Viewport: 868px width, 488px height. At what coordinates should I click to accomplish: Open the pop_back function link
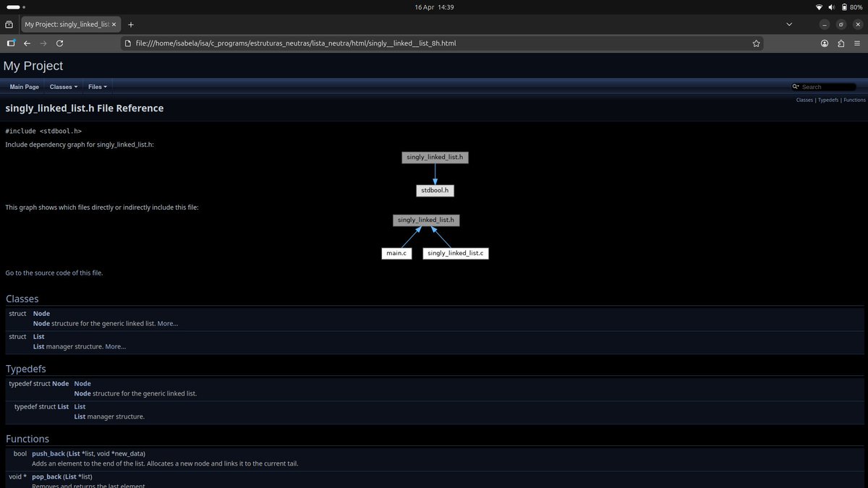point(46,477)
